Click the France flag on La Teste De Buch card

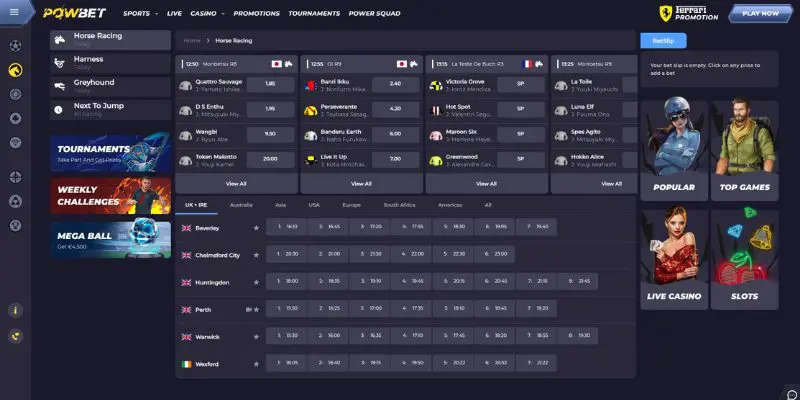point(527,64)
